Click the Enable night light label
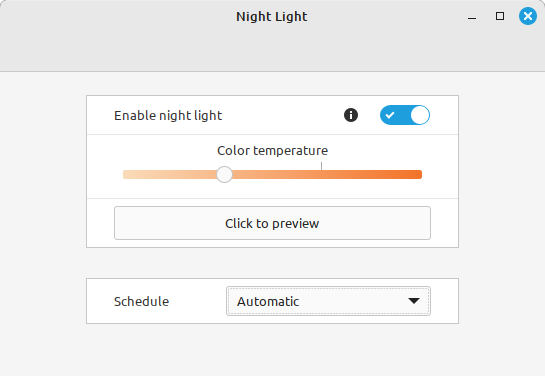 pyautogui.click(x=168, y=115)
